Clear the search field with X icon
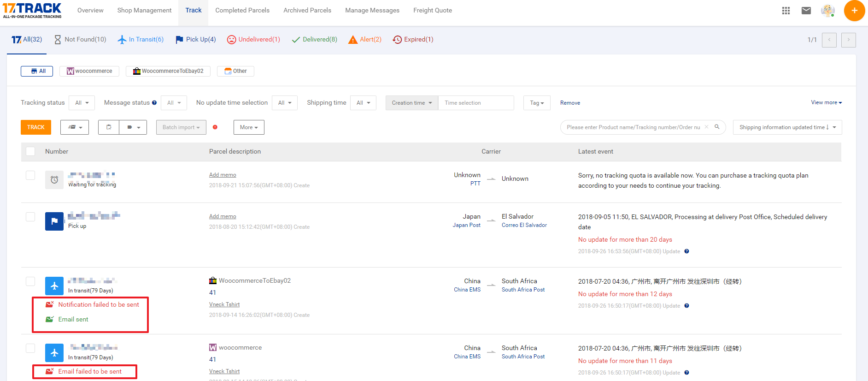The width and height of the screenshot is (868, 381). [706, 127]
